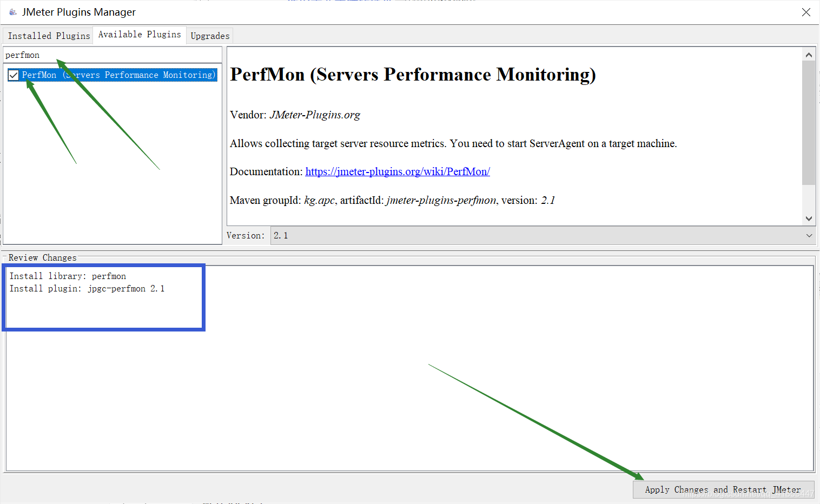Close the JMeter Plugins Manager window

click(806, 12)
